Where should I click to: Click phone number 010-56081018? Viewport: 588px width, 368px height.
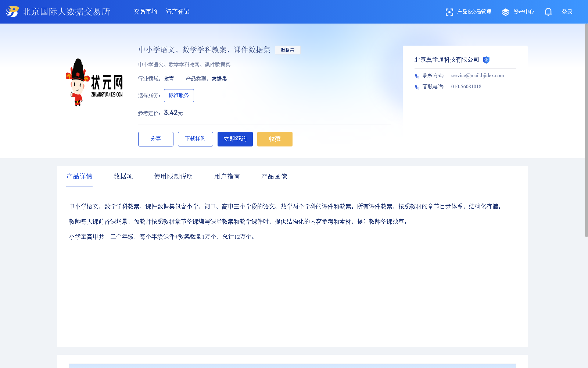(x=466, y=87)
